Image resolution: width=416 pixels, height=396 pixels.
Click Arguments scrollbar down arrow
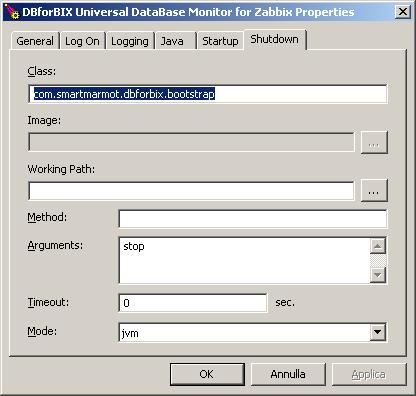click(x=378, y=275)
